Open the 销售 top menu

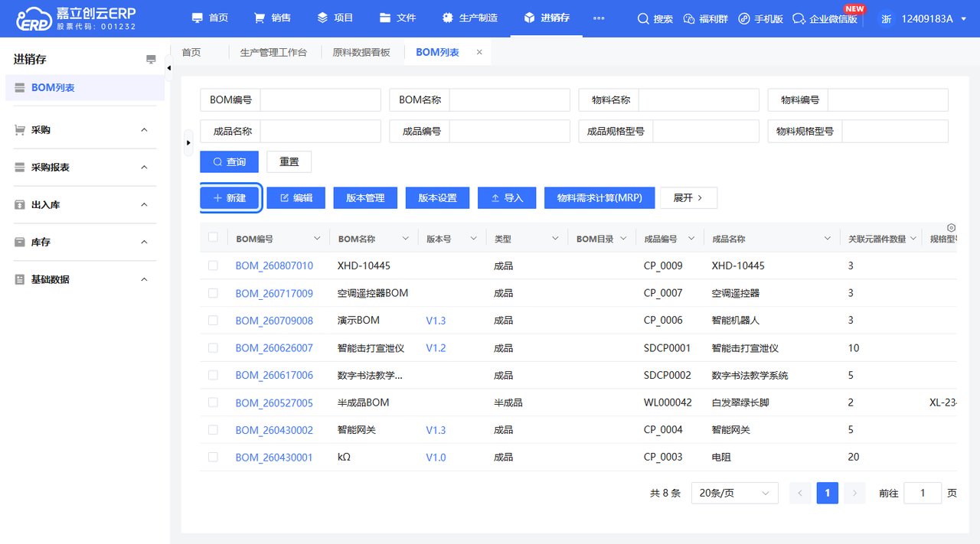[272, 18]
